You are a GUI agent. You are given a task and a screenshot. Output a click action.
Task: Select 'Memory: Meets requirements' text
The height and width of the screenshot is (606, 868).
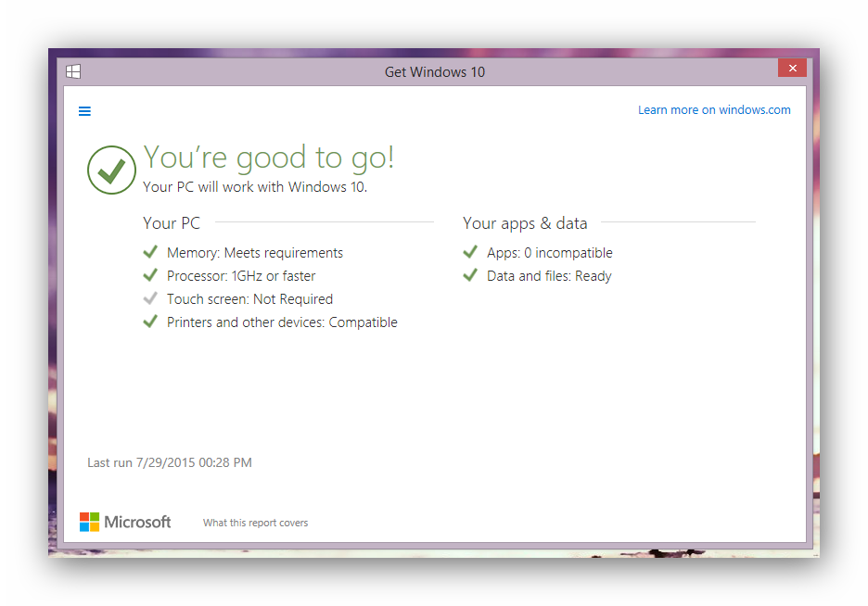click(x=255, y=253)
